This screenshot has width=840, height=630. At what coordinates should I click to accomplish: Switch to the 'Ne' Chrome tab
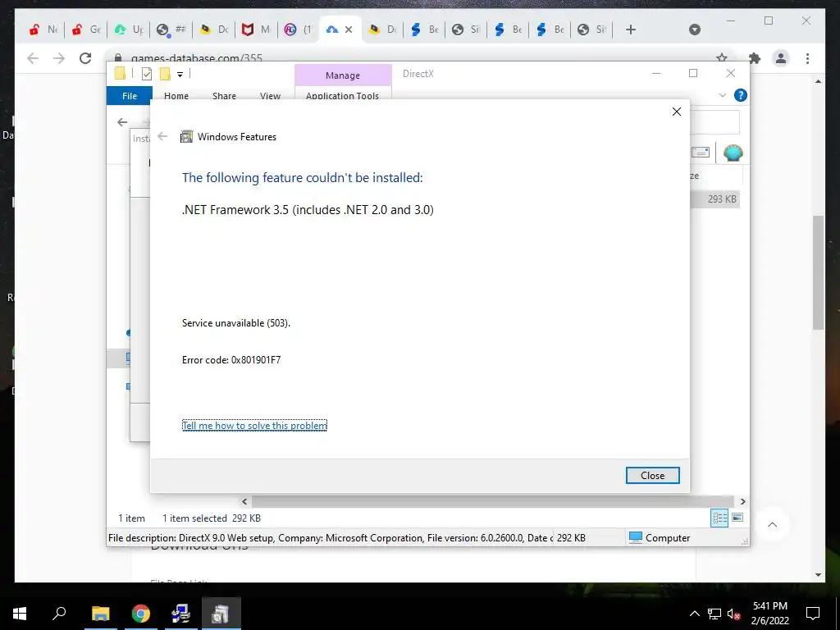click(43, 30)
